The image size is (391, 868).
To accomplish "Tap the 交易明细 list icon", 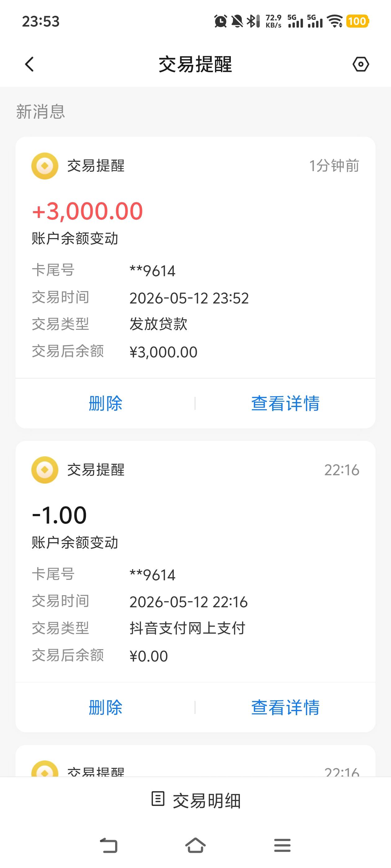I will tap(158, 799).
